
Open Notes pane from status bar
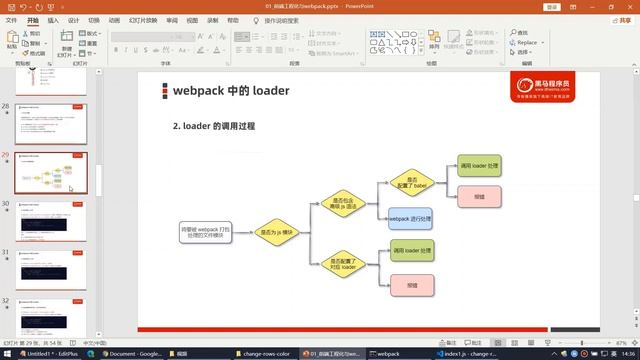[448, 343]
